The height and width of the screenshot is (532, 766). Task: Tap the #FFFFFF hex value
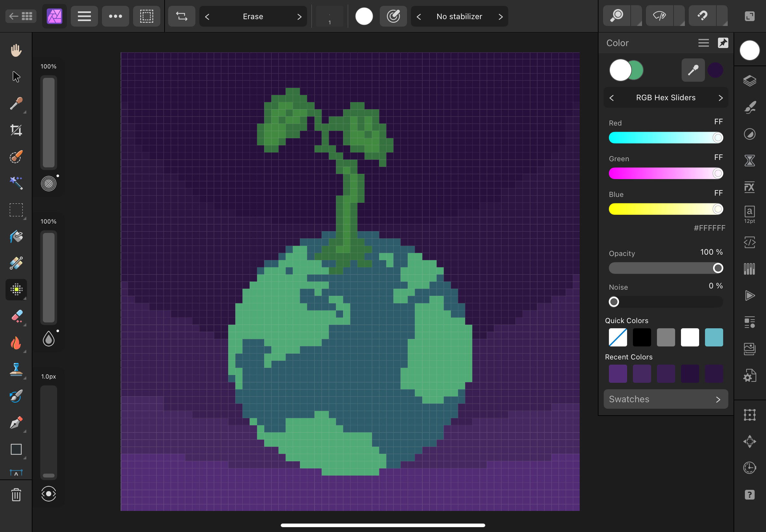(709, 228)
